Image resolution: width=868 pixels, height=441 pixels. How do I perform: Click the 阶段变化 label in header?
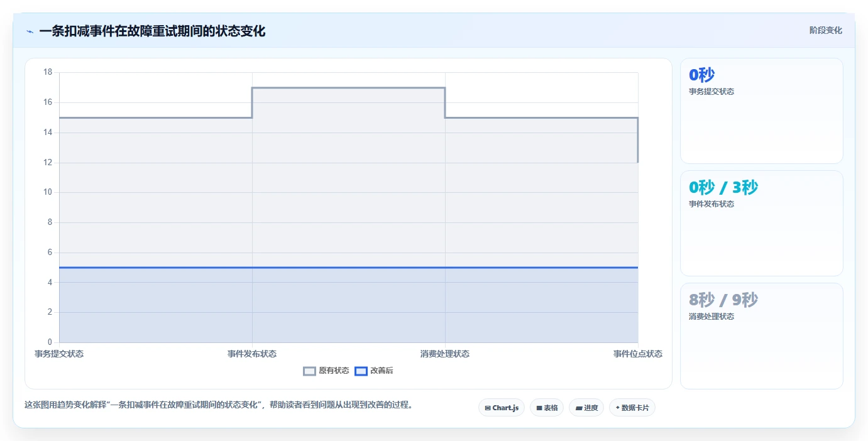click(x=825, y=30)
